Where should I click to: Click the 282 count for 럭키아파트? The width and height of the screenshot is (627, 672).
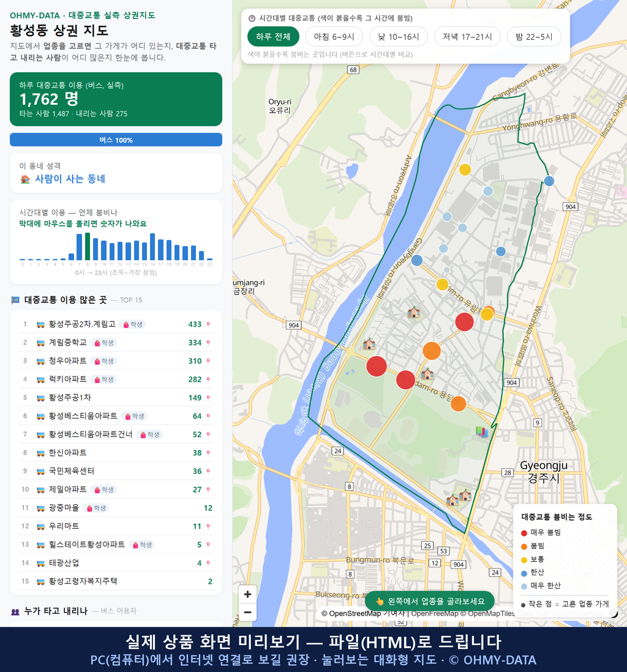(195, 379)
